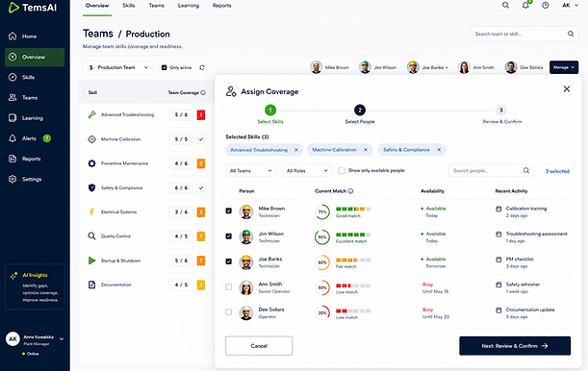
Task: Click the Alerts badge showing 7
Action: [x=47, y=138]
